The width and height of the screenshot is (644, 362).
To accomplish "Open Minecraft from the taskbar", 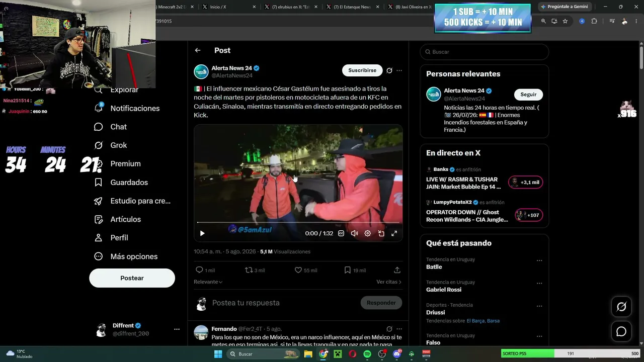I will pyautogui.click(x=338, y=354).
